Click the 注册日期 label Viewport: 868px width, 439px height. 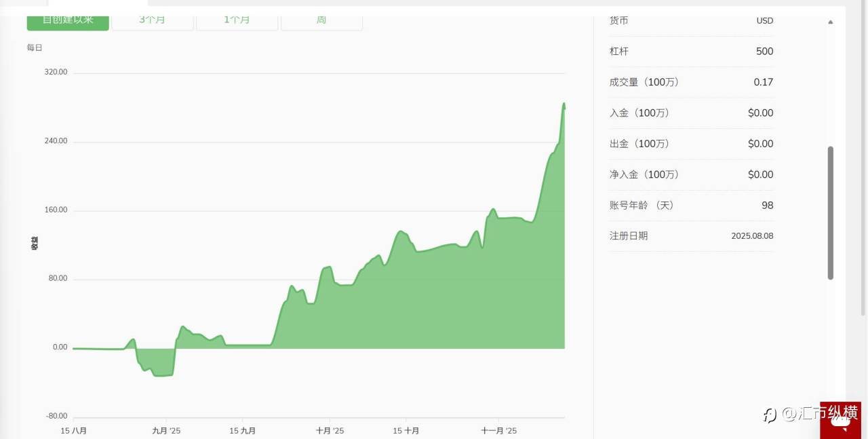629,235
